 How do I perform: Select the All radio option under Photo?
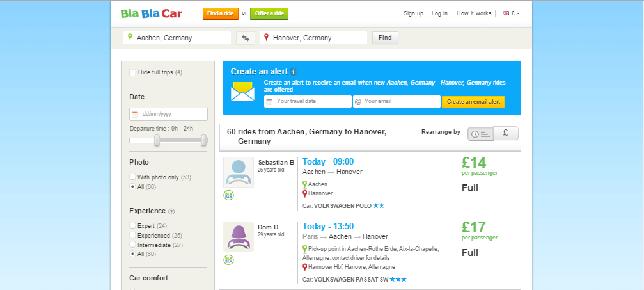pyautogui.click(x=132, y=186)
